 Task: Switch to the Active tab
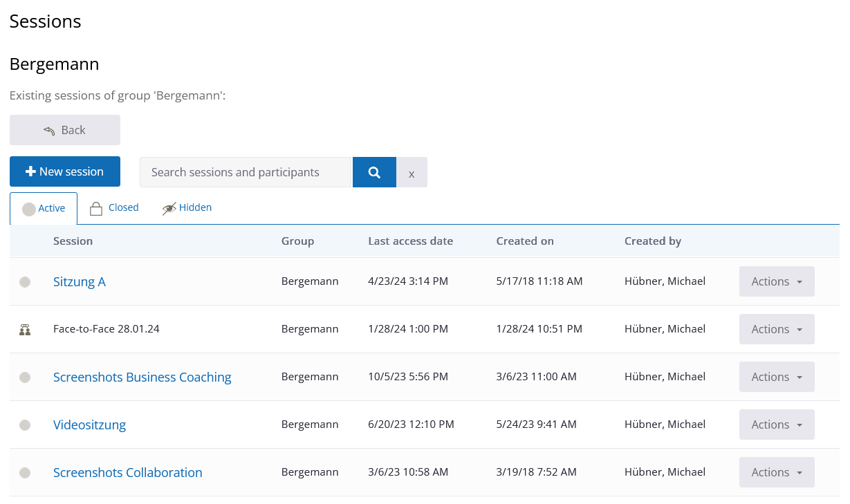pyautogui.click(x=44, y=208)
